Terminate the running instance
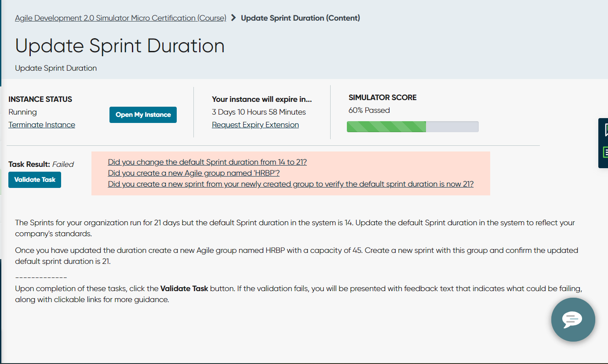Screen dimensions: 608x364 42,125
